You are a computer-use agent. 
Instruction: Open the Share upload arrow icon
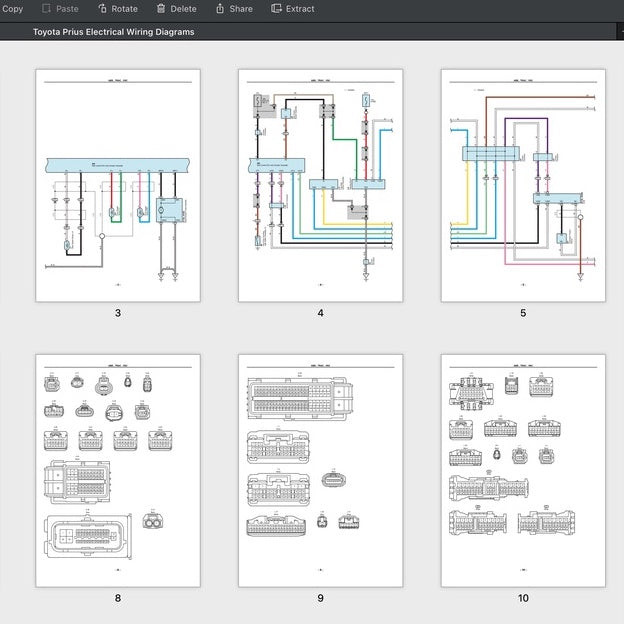[x=220, y=9]
